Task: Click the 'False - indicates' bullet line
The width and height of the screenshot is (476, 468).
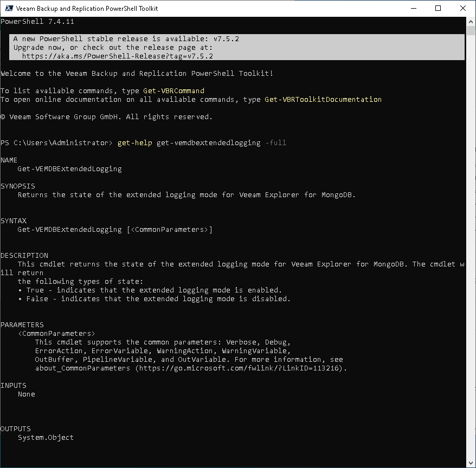Action: 154,299
